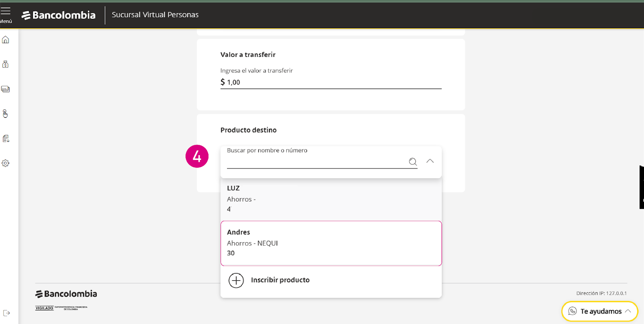Image resolution: width=644 pixels, height=324 pixels.
Task: Select the cards icon in sidebar
Action: 6,89
